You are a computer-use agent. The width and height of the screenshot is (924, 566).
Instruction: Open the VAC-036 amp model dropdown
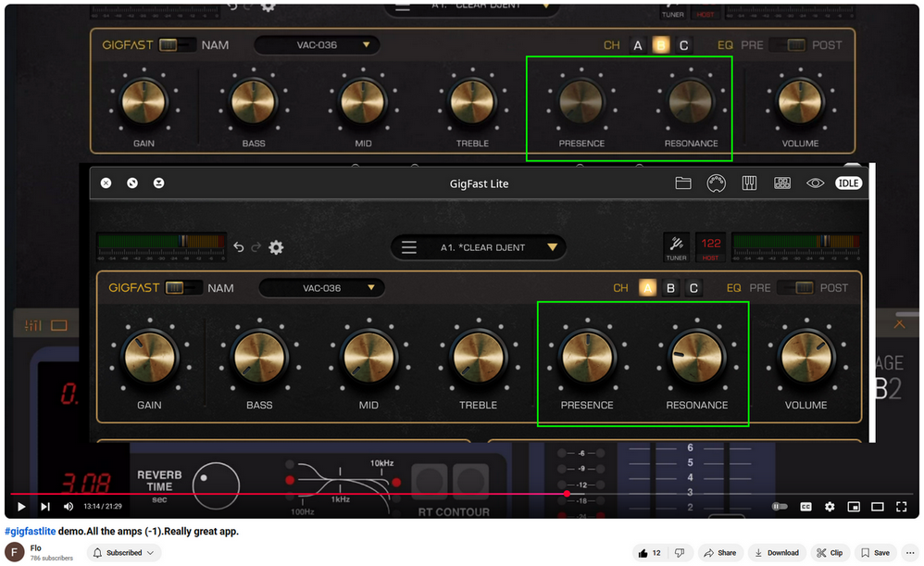click(x=322, y=288)
